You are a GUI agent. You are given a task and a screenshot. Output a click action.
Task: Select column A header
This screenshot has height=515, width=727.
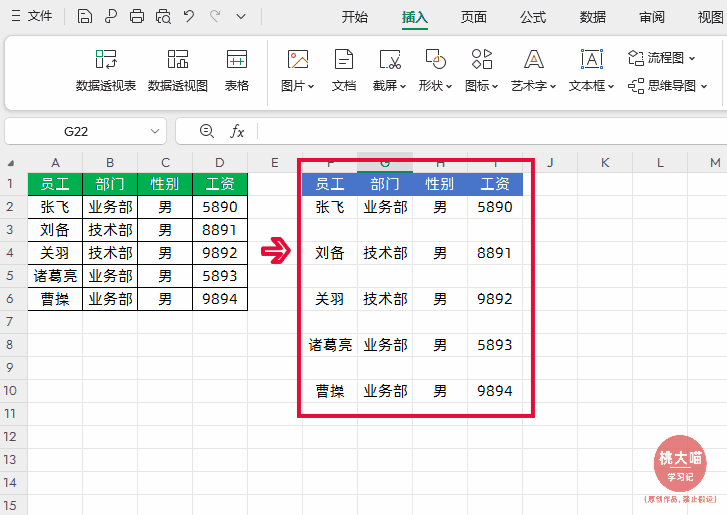(x=55, y=163)
